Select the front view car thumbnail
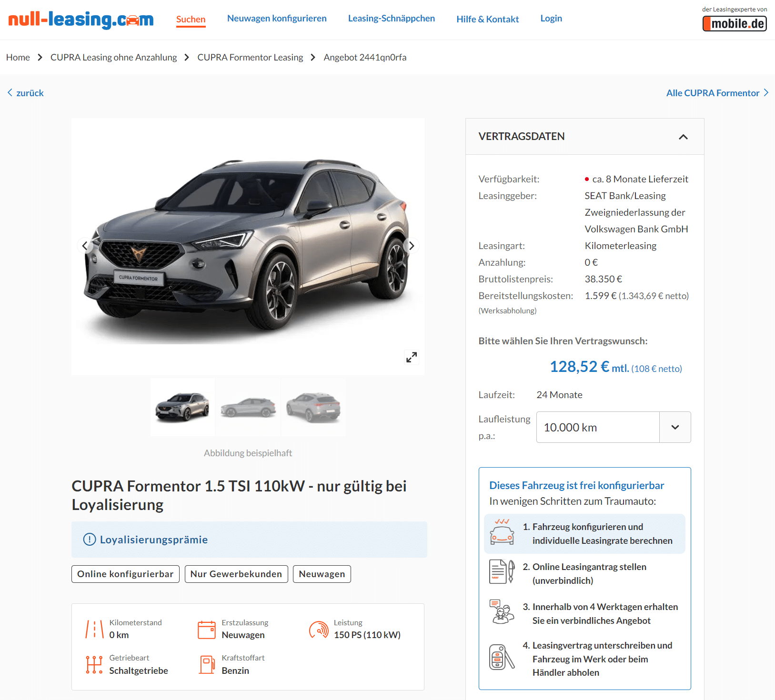Image resolution: width=775 pixels, height=700 pixels. (x=182, y=407)
